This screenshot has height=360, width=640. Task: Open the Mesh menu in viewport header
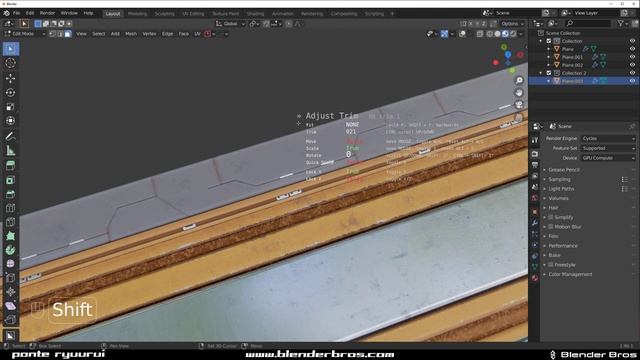pyautogui.click(x=131, y=34)
